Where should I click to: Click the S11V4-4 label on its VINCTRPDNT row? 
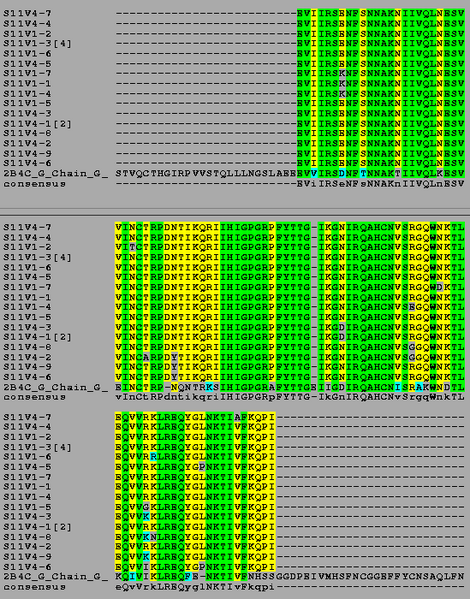[28, 237]
